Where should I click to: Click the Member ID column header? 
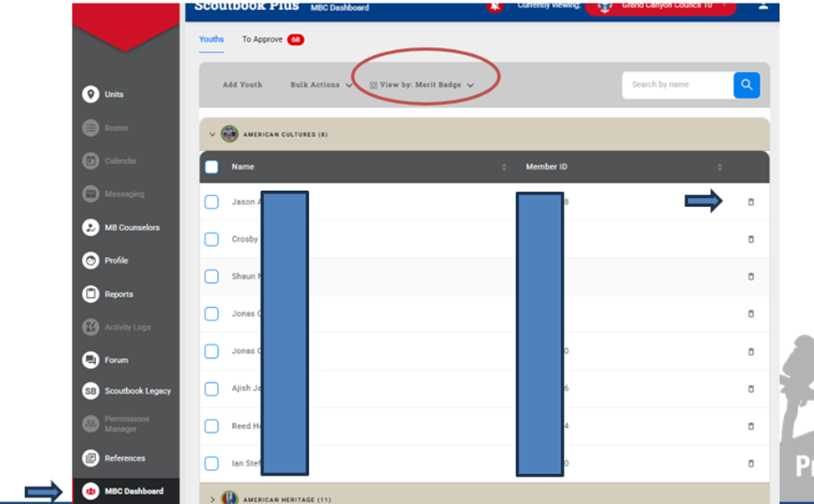[547, 167]
